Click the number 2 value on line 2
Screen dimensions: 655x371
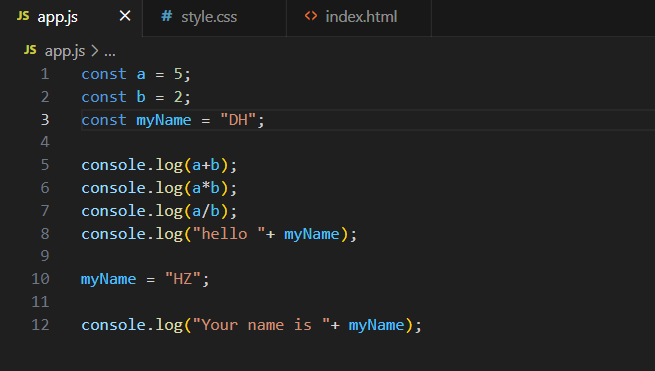(178, 97)
